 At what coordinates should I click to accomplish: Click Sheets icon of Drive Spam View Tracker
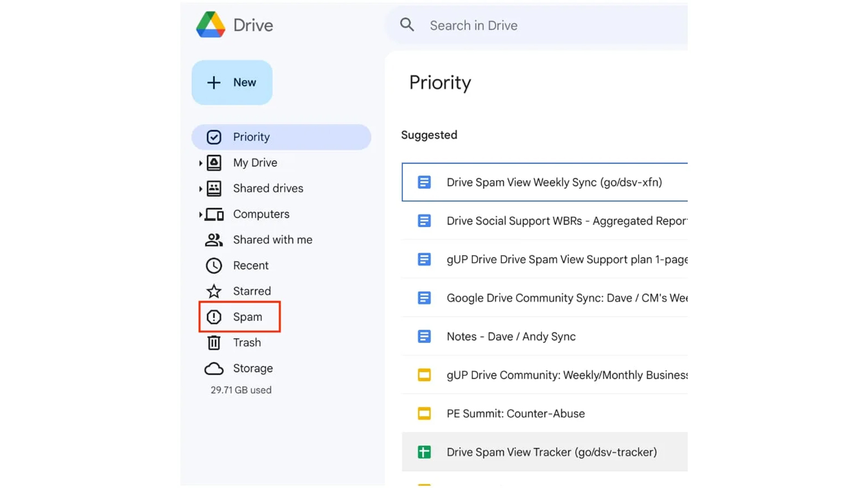(424, 452)
